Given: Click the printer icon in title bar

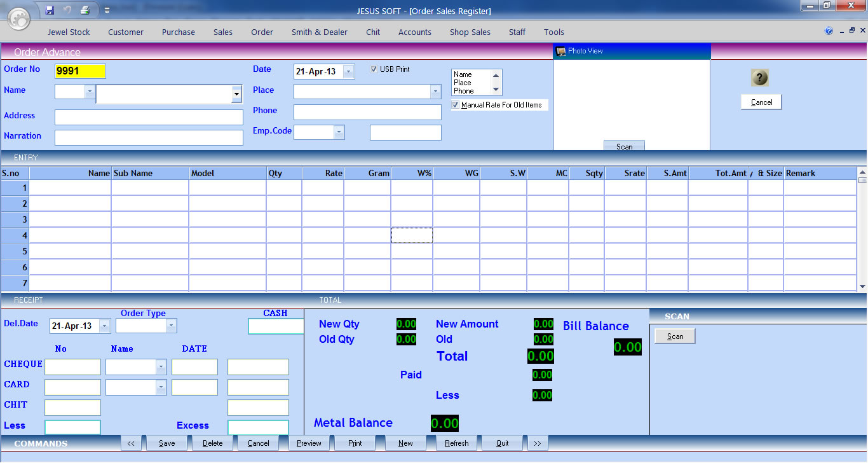Looking at the screenshot, I should [85, 10].
